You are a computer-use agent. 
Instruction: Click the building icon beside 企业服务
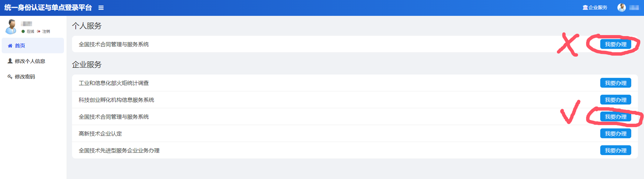coord(585,8)
